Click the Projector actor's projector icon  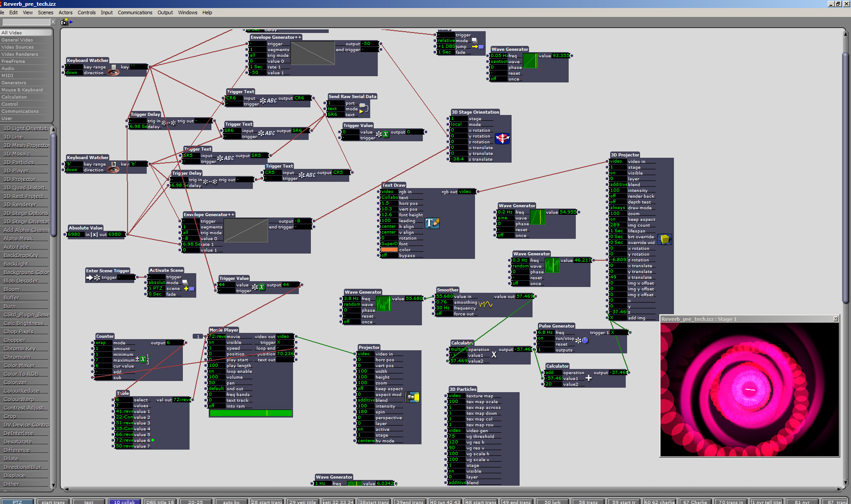[413, 397]
